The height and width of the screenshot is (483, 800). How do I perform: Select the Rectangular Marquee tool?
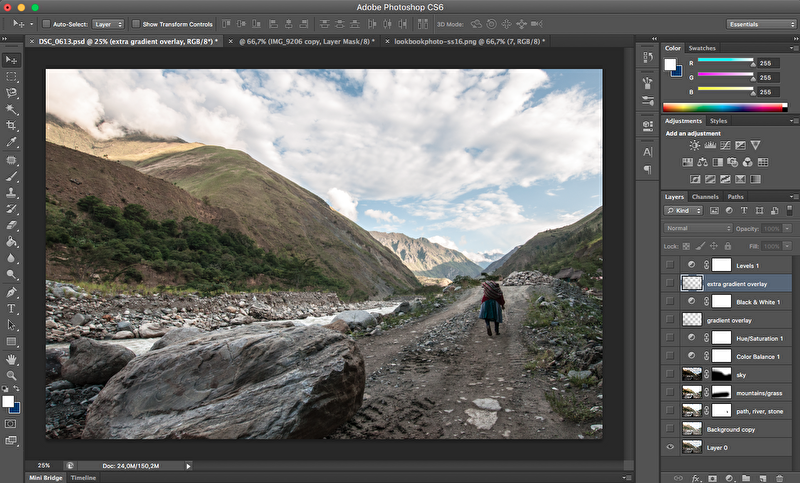11,77
